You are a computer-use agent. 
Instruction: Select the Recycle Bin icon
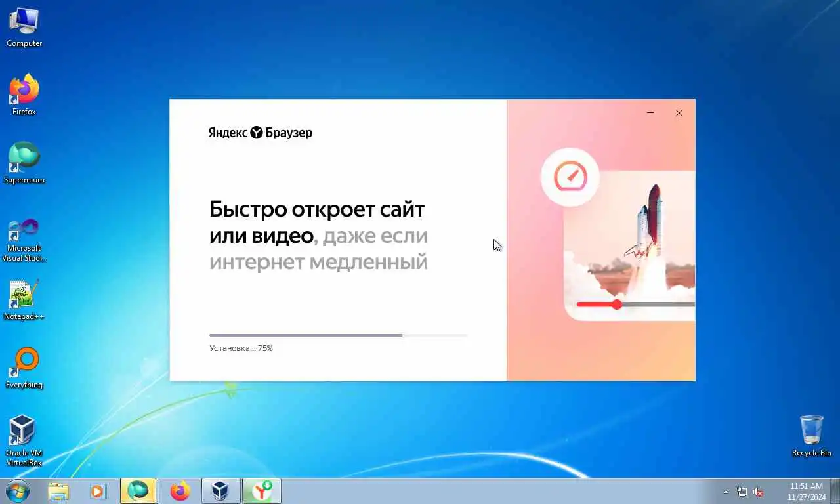812,436
